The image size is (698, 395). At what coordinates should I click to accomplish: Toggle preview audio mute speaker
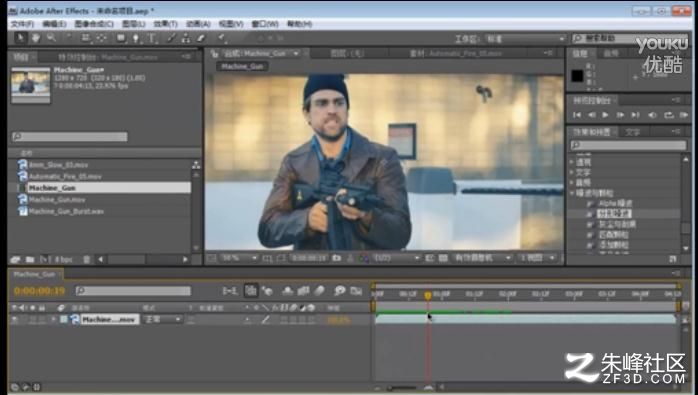tap(652, 115)
